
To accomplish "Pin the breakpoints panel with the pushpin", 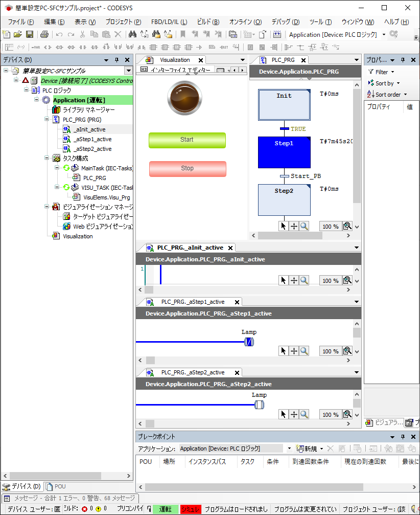I will pos(403,437).
